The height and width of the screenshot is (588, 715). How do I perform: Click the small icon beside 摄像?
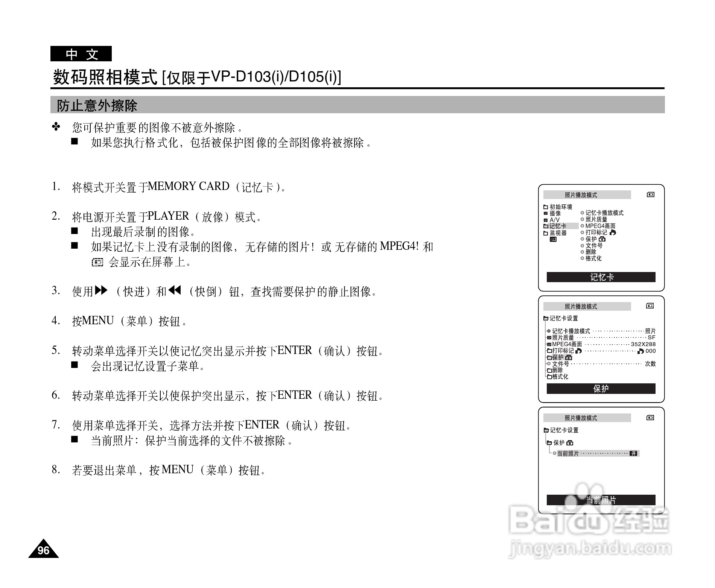tap(546, 213)
